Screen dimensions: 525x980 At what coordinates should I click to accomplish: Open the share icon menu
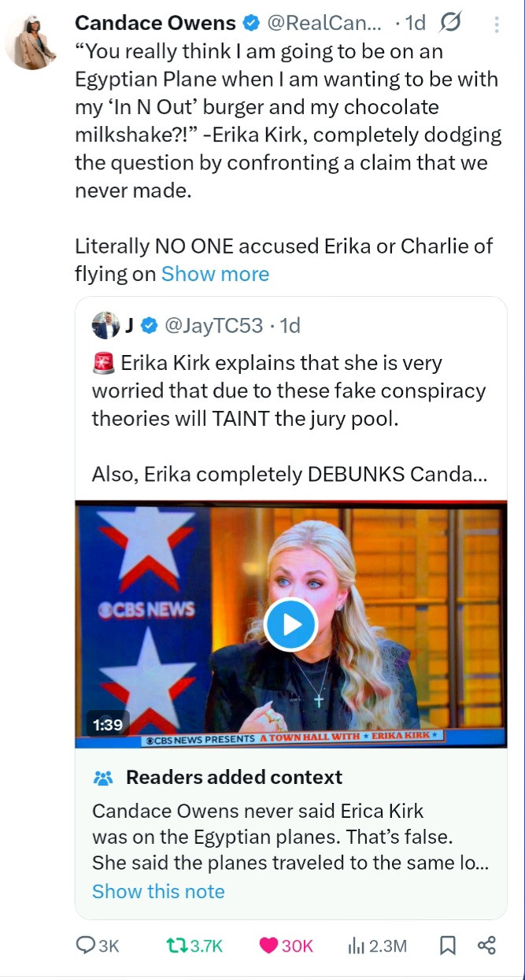coord(487,945)
